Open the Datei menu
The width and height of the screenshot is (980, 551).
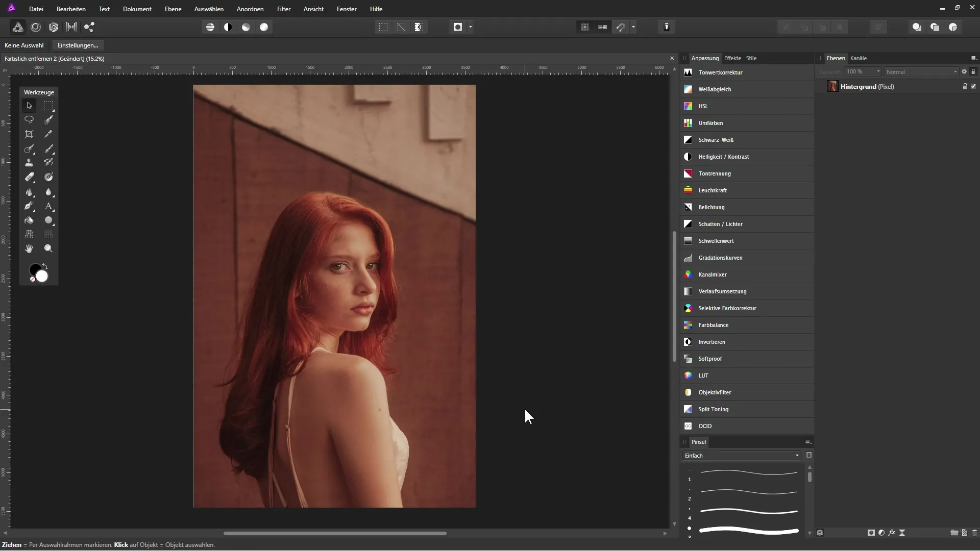tap(36, 9)
